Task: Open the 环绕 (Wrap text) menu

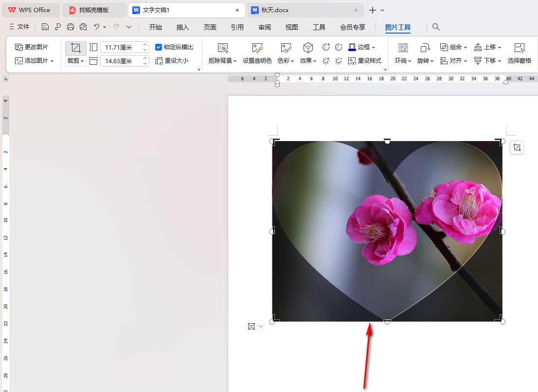Action: coord(403,53)
